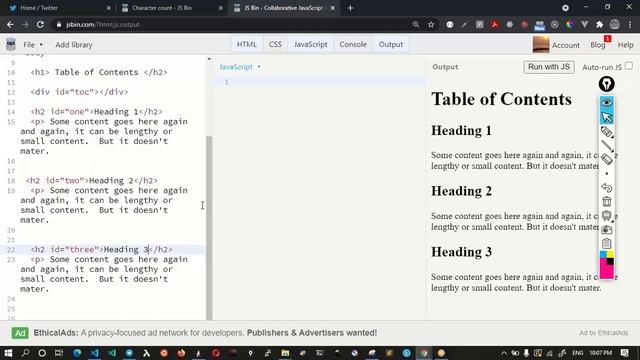Click the Run with JS button
The image size is (640, 360).
point(549,67)
